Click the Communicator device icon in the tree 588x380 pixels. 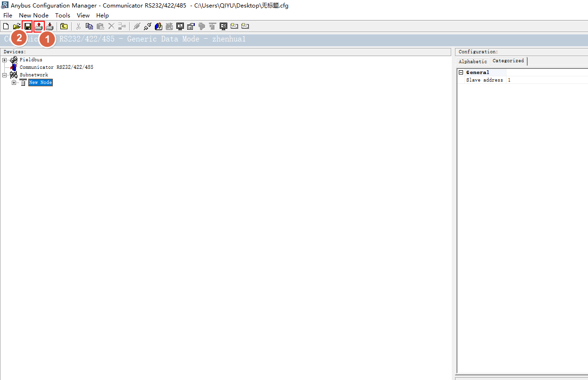14,67
